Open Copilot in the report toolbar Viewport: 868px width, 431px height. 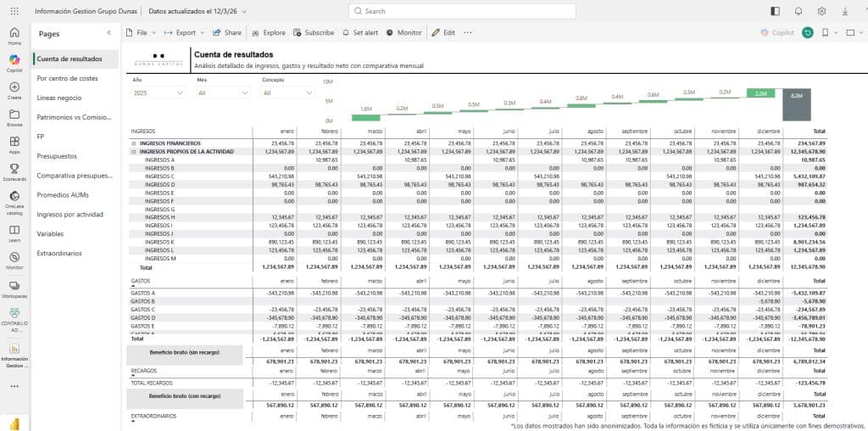(x=777, y=33)
